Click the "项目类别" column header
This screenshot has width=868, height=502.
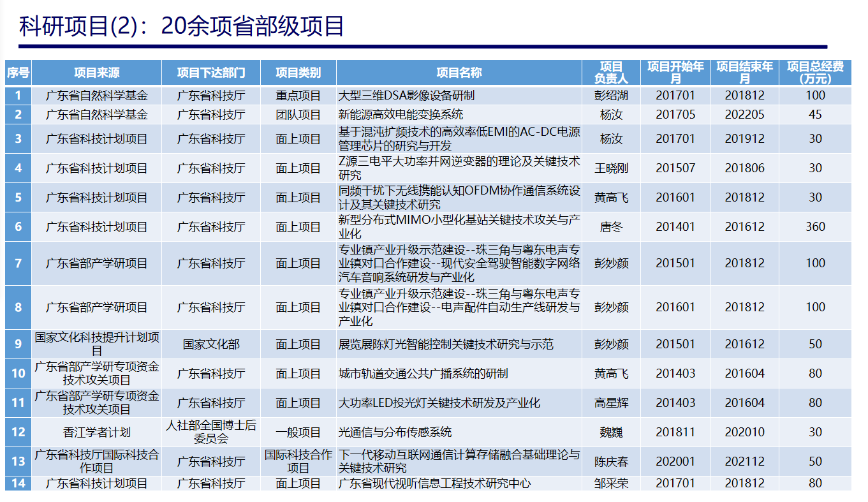(x=298, y=73)
